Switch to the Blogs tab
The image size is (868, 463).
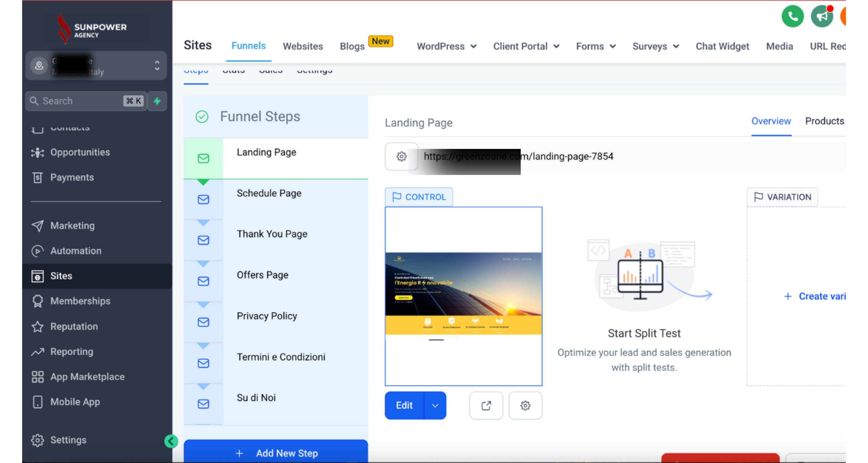[352, 46]
